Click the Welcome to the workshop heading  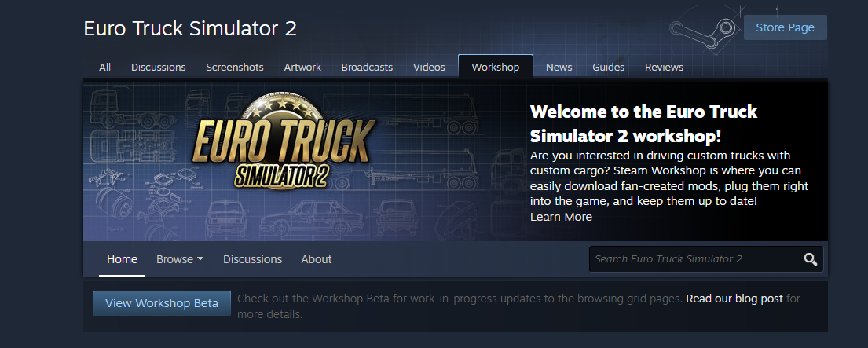tap(643, 123)
